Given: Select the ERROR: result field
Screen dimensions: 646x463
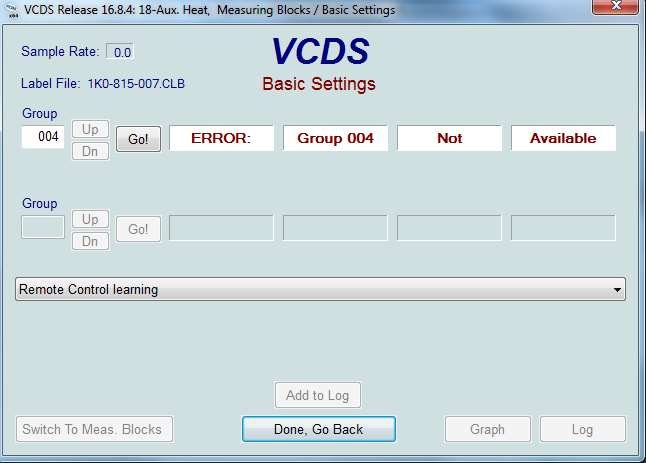Looking at the screenshot, I should [221, 139].
